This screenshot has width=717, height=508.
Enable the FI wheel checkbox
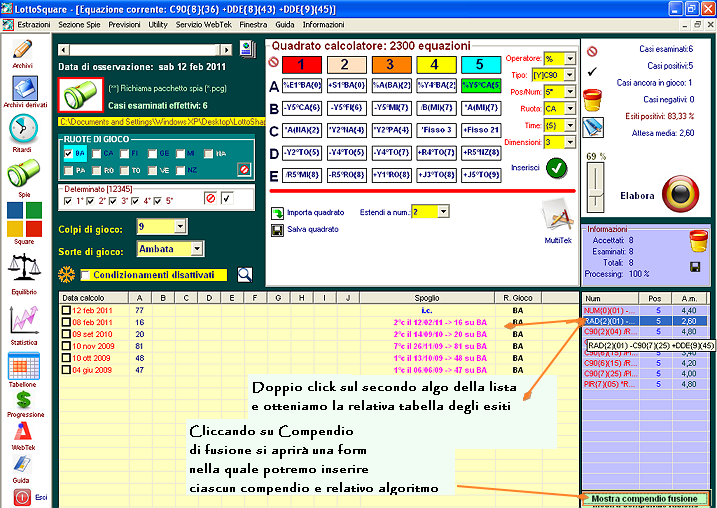pos(124,154)
